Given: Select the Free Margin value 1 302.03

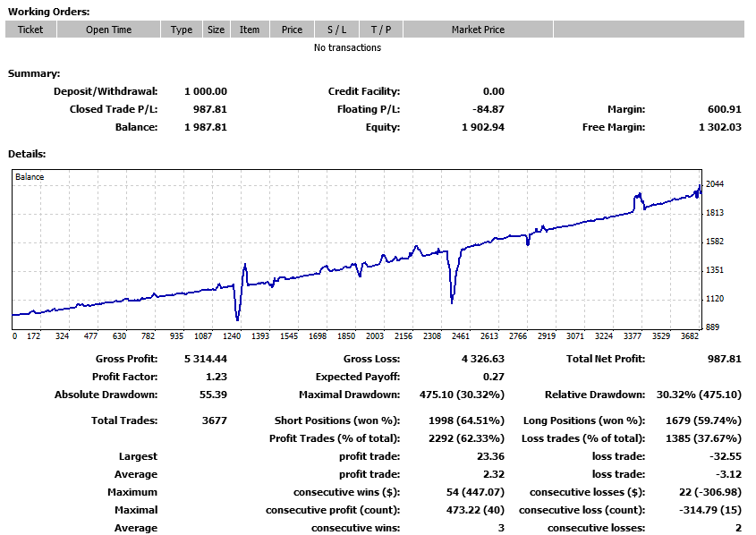Looking at the screenshot, I should click(719, 127).
